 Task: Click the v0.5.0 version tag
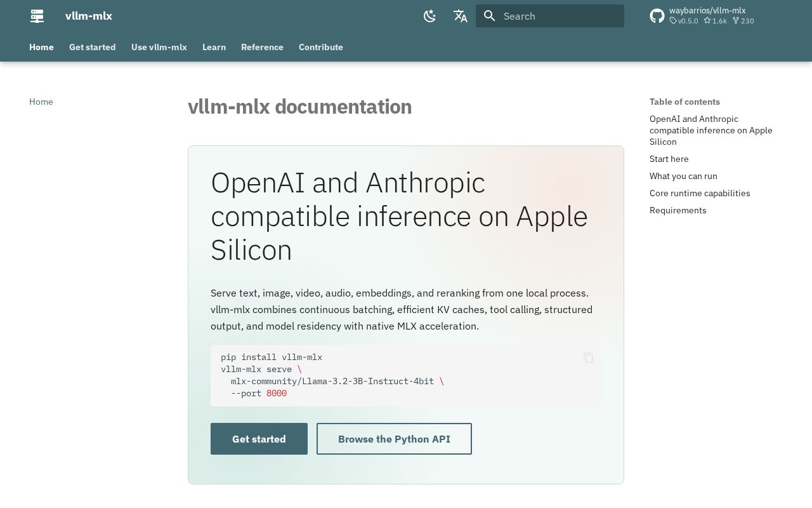(684, 21)
